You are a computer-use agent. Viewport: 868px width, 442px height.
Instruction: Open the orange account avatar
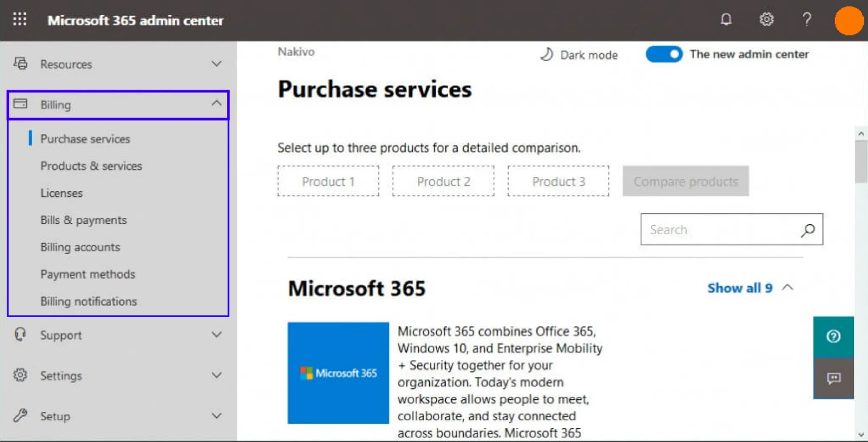click(x=849, y=20)
